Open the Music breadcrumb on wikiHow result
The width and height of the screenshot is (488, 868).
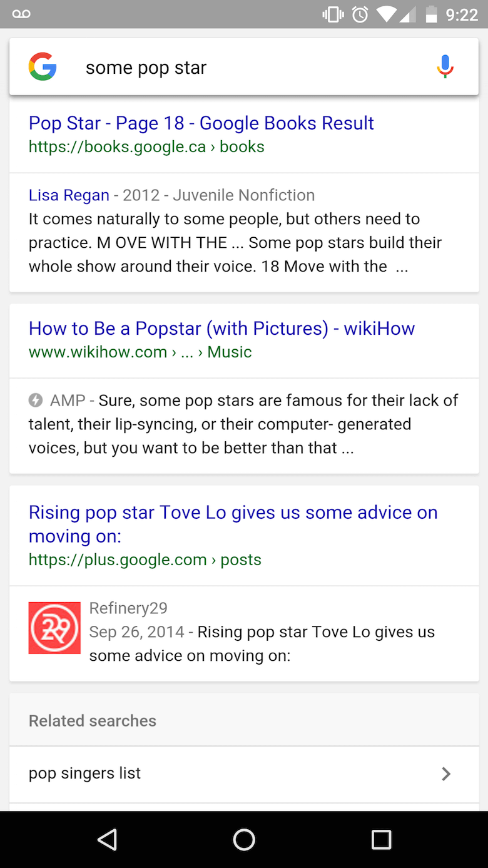(229, 352)
